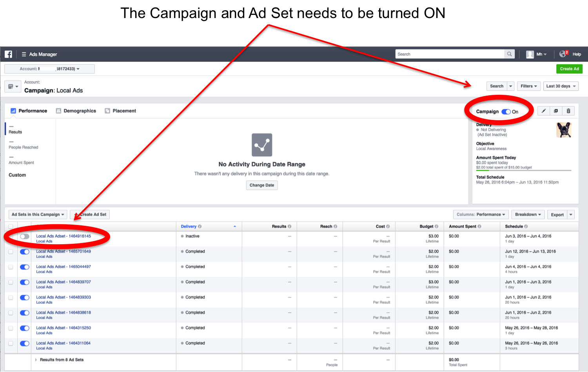Toggle Adset 1465701649 off

25,252
